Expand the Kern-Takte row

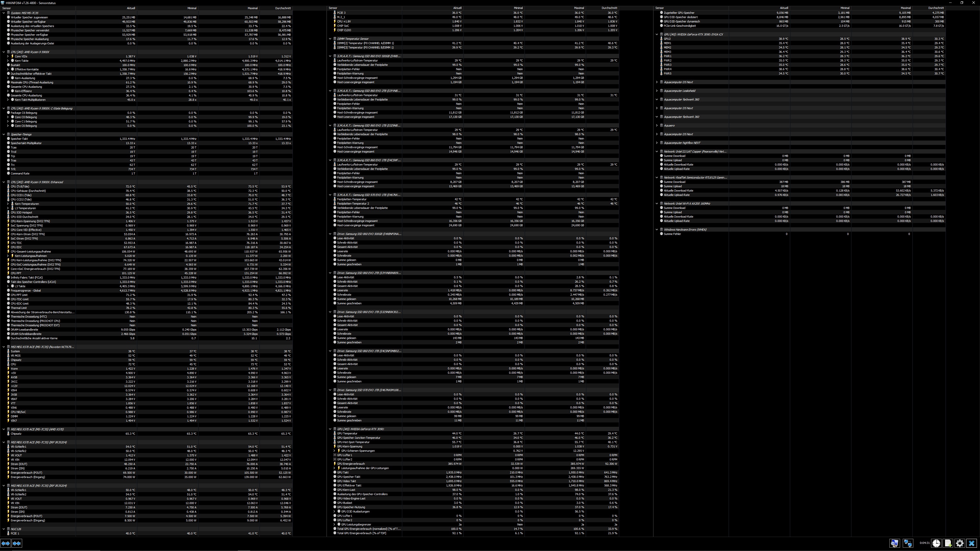click(x=8, y=61)
